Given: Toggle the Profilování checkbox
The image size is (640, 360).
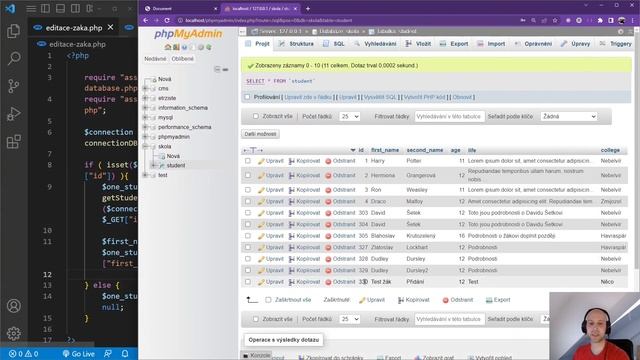Looking at the screenshot, I should pos(247,97).
